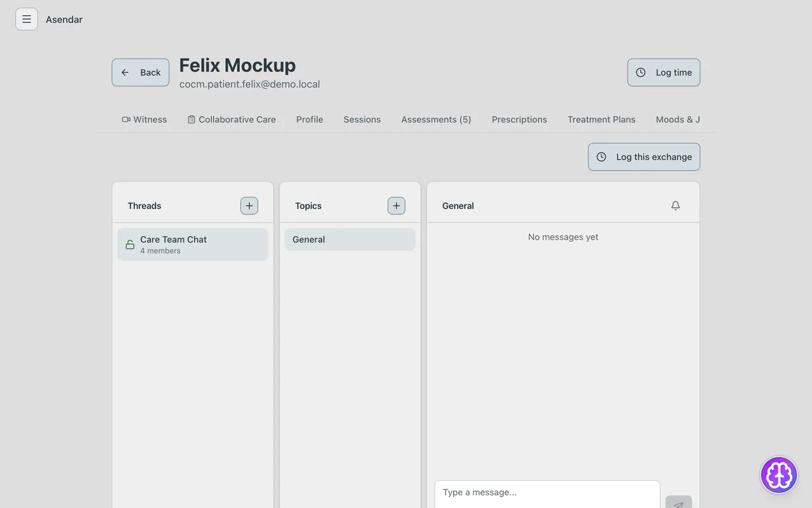
Task: Click Log this exchange button
Action: pos(644,157)
